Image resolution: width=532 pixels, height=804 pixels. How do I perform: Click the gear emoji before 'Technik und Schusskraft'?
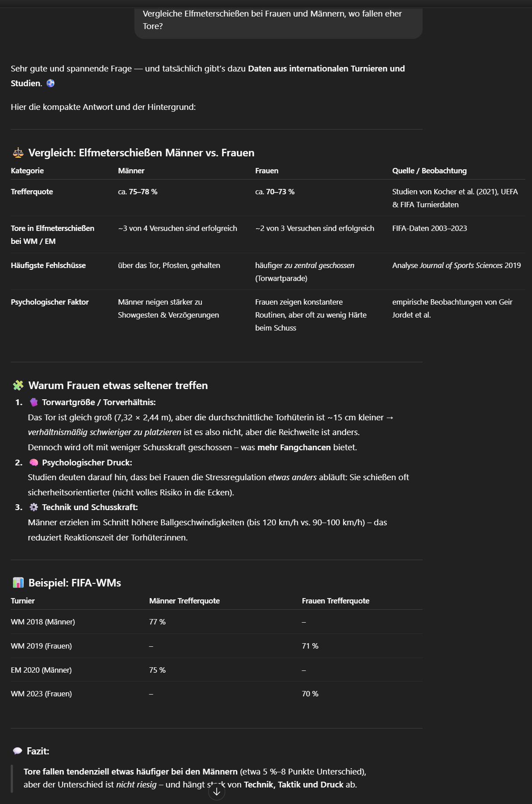tap(34, 507)
